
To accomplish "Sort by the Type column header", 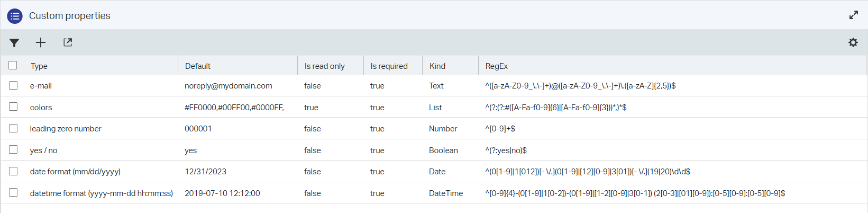I will pyautogui.click(x=39, y=66).
